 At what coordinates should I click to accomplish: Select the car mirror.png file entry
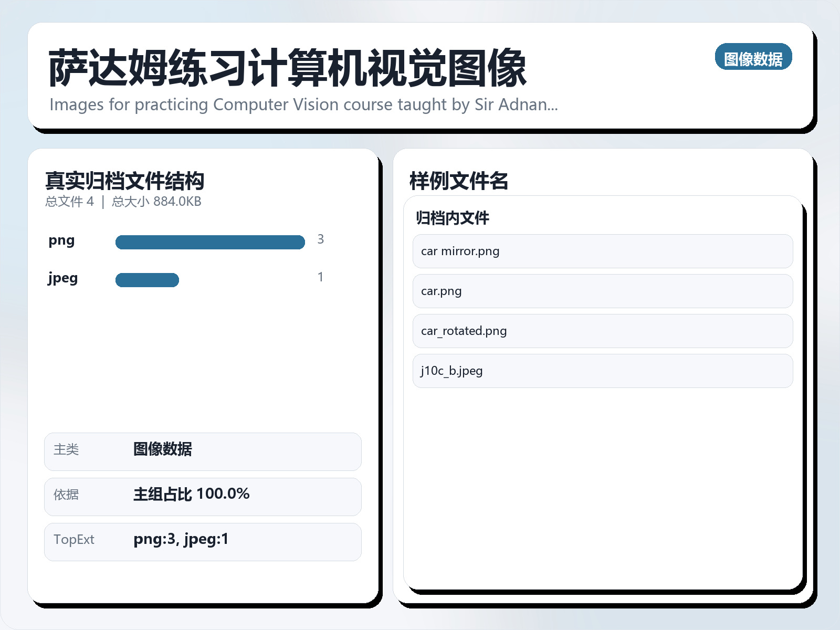point(603,251)
